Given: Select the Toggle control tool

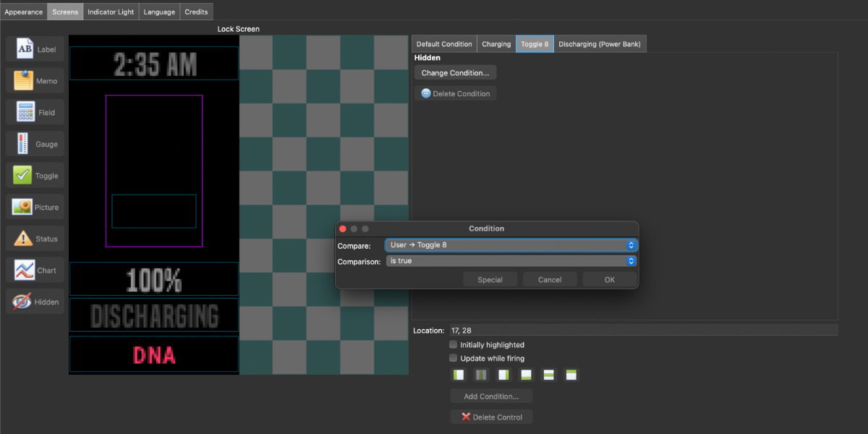Looking at the screenshot, I should [35, 176].
